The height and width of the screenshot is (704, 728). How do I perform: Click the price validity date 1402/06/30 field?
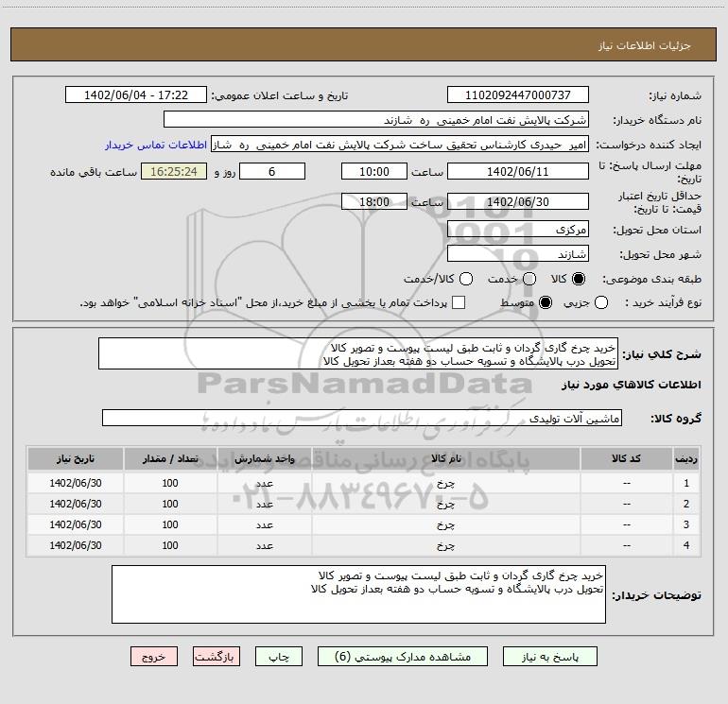point(518,201)
